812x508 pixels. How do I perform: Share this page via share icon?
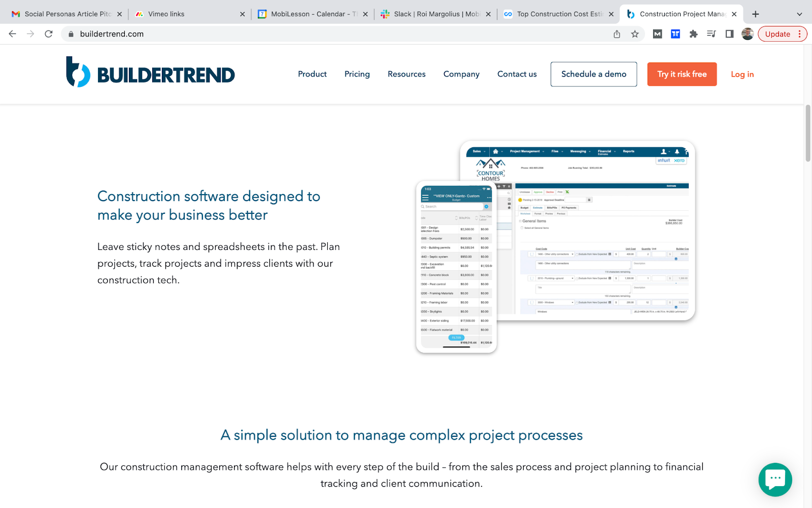click(617, 34)
